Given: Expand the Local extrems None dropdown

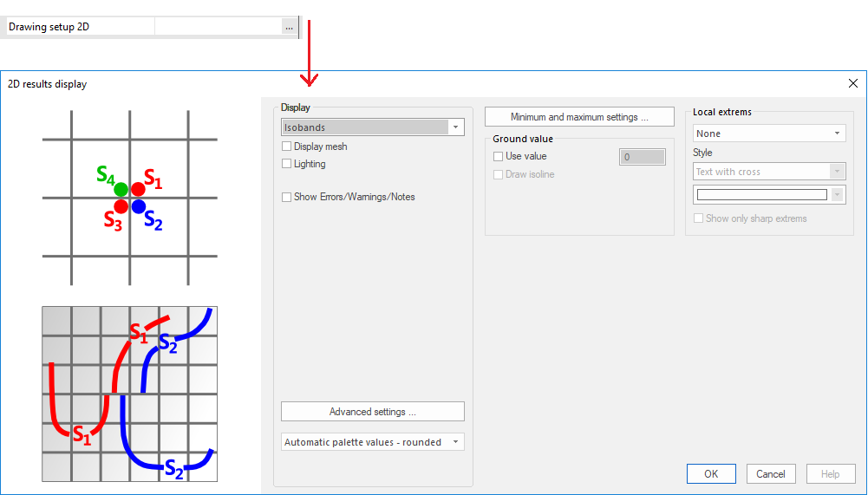Looking at the screenshot, I should coord(768,134).
